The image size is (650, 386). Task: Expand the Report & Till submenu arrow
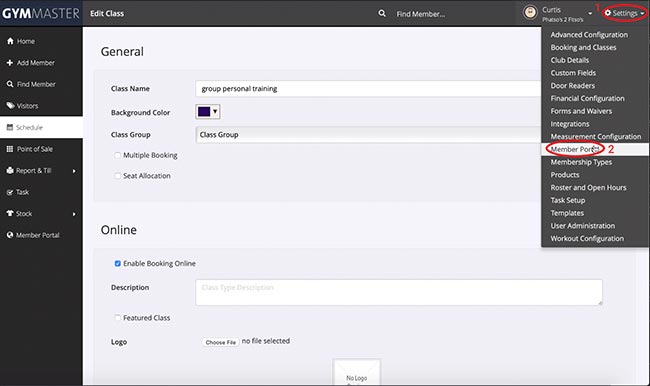click(x=74, y=171)
